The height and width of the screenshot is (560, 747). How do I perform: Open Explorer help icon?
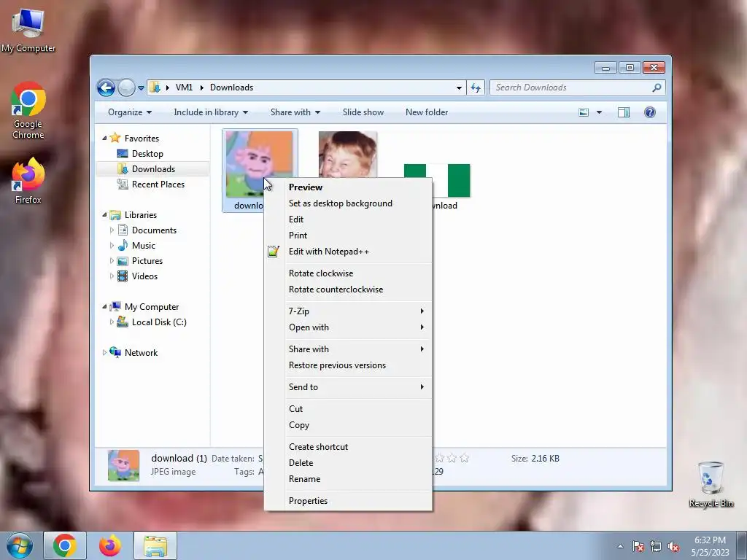[650, 112]
